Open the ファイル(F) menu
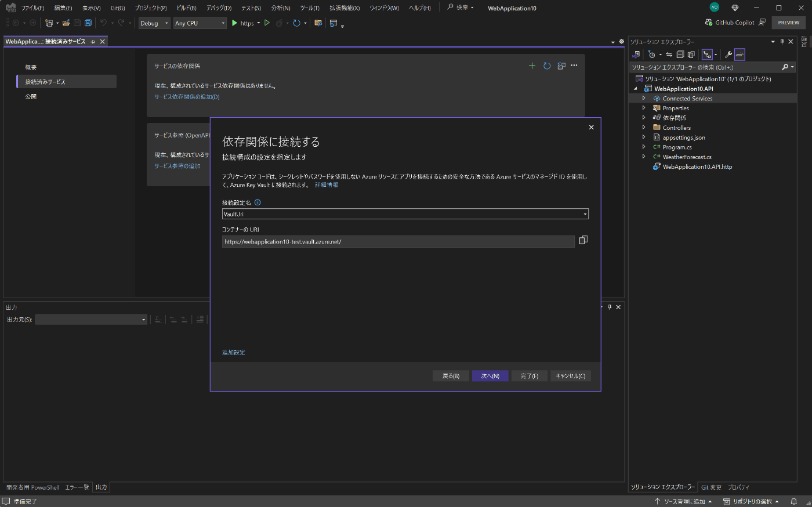This screenshot has width=812, height=507. point(32,8)
